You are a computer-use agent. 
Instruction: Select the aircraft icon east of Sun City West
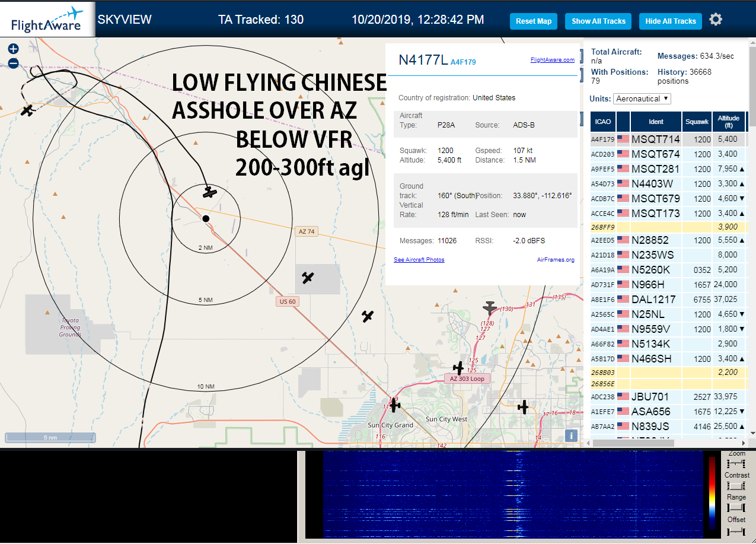pyautogui.click(x=523, y=407)
